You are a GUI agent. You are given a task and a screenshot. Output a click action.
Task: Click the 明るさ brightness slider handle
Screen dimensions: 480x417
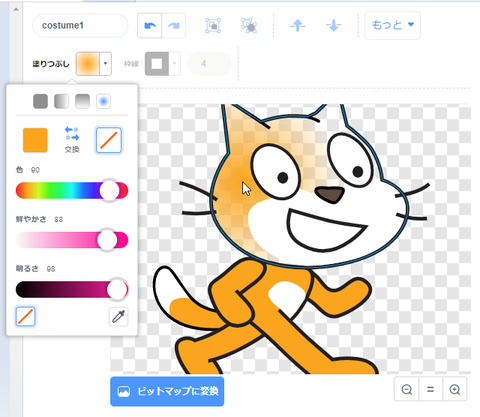point(117,289)
